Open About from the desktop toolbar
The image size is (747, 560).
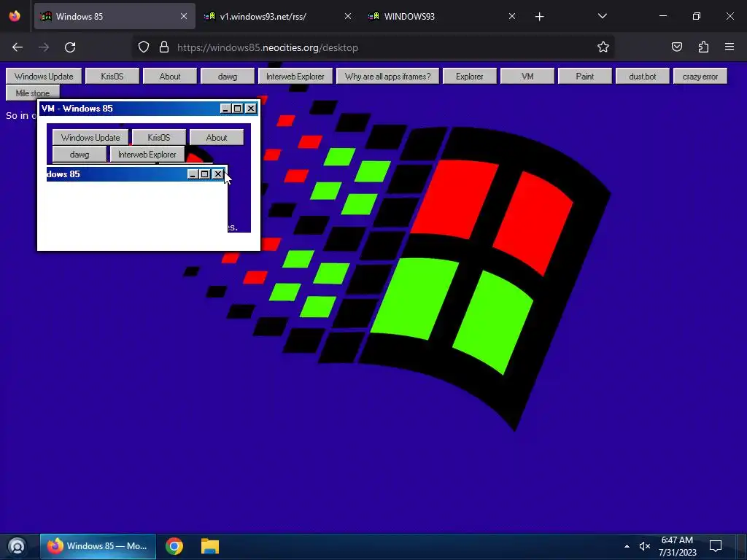point(170,76)
